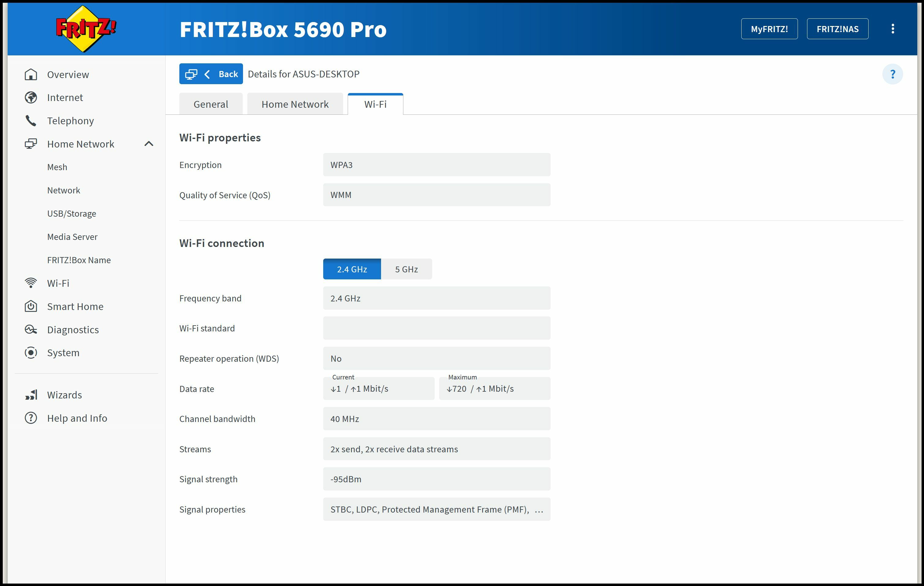This screenshot has height=586, width=924.
Task: Open the Network submenu item
Action: pyautogui.click(x=64, y=190)
